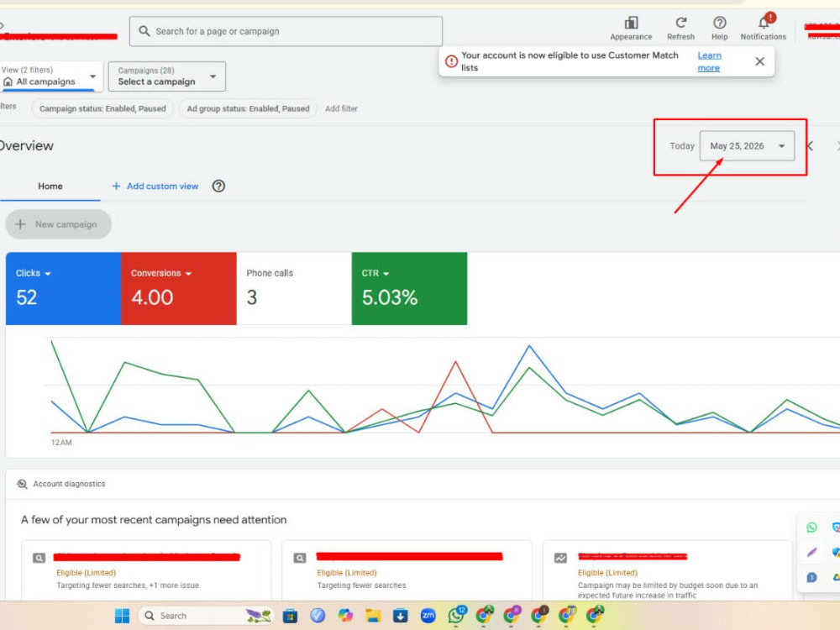
Task: Click the Ad group status filter chip
Action: tap(248, 108)
